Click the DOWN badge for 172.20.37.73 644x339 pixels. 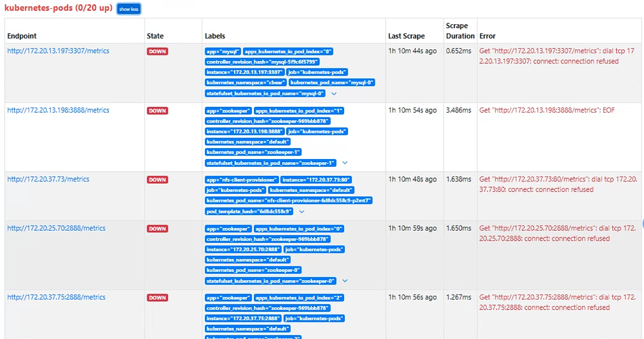pos(157,180)
